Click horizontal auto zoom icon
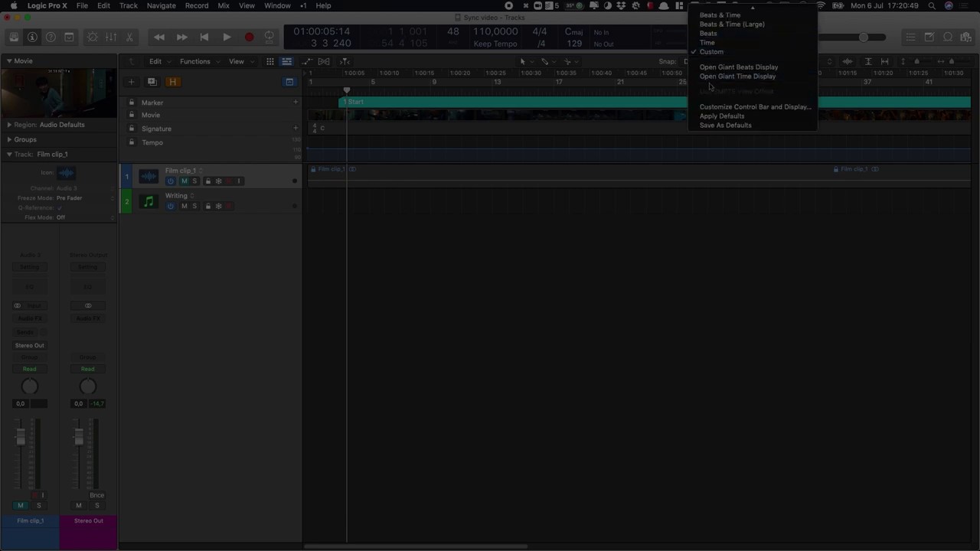Viewport: 980px width, 551px height. (x=884, y=61)
